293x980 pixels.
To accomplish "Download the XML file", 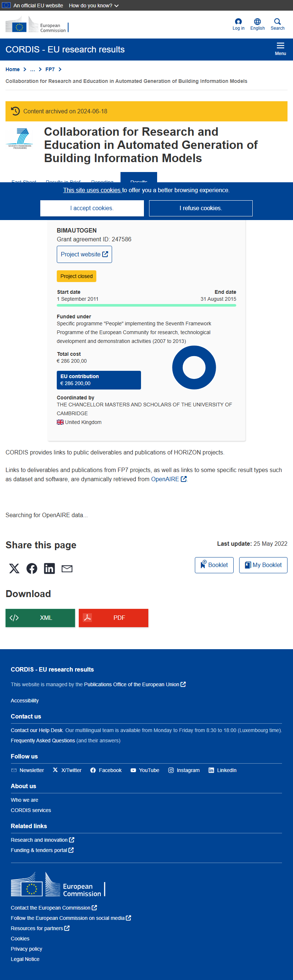I will (x=40, y=618).
